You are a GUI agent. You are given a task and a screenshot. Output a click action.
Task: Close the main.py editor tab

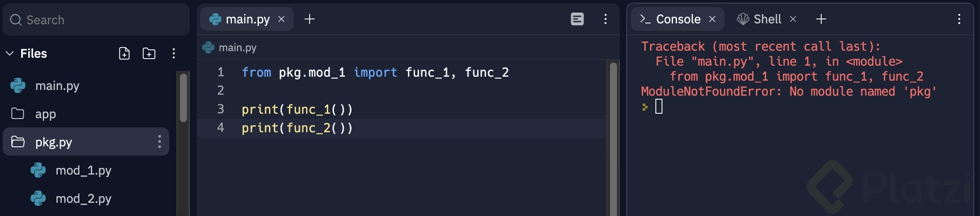[281, 19]
